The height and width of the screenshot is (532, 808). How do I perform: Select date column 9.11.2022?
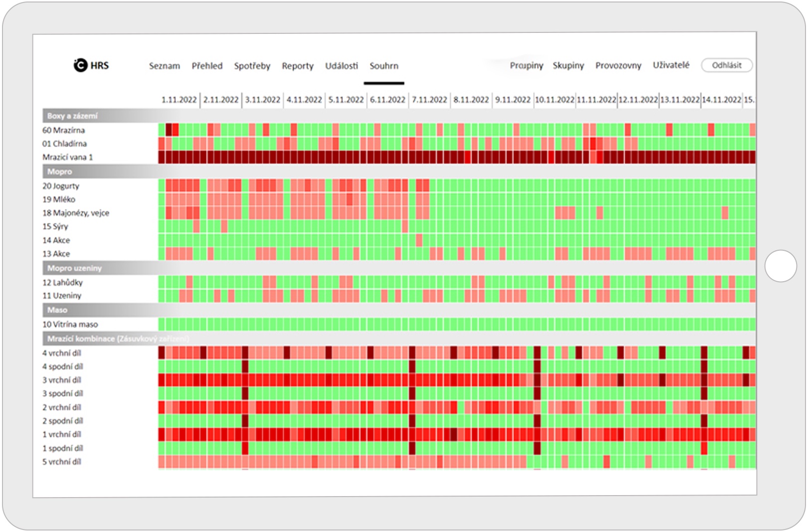[513, 100]
